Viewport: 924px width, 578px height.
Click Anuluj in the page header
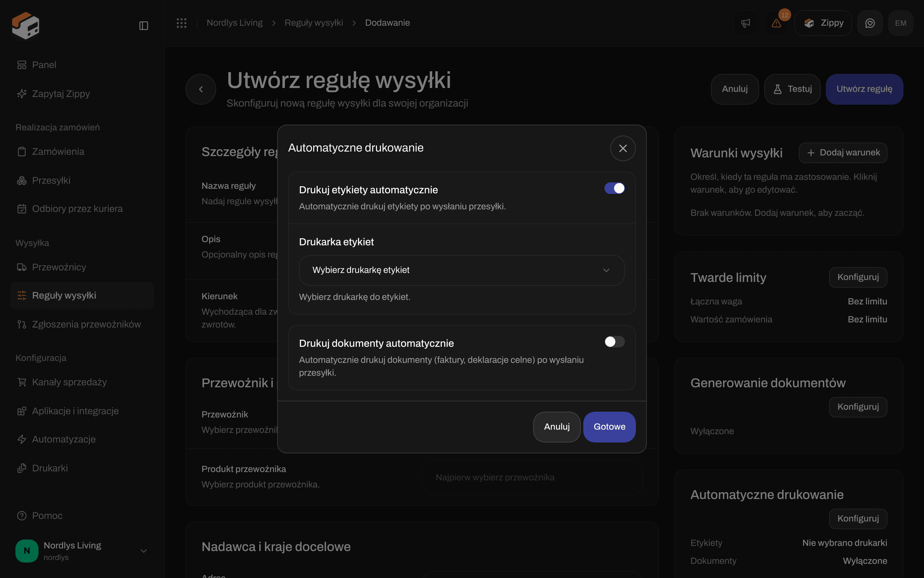coord(735,89)
